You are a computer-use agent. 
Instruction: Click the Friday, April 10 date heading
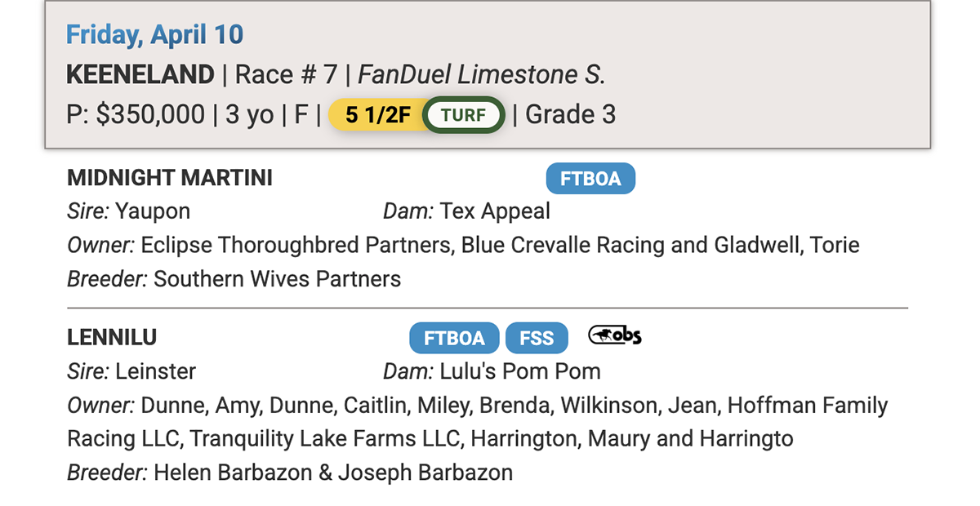pos(154,35)
